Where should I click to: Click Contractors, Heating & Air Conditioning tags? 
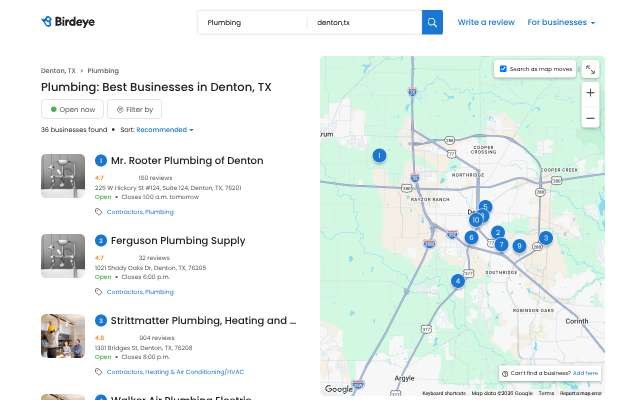[x=176, y=372]
